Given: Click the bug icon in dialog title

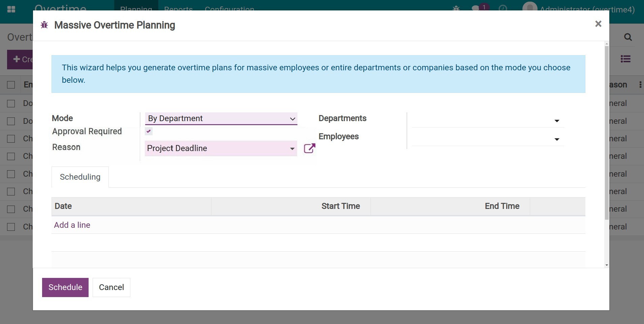Looking at the screenshot, I should (44, 25).
